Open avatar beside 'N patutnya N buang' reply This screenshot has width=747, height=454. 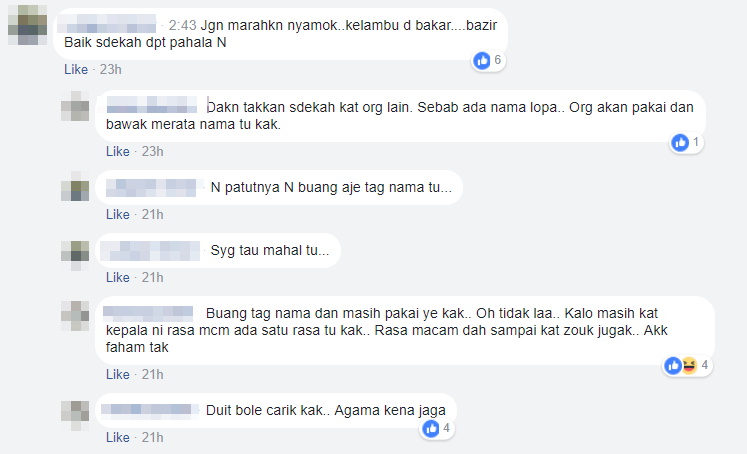(x=75, y=186)
